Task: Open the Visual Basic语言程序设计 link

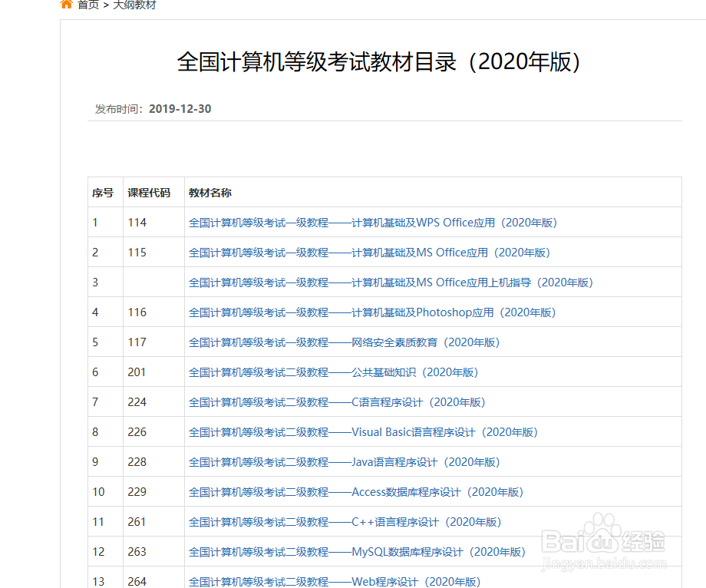Action: (363, 432)
